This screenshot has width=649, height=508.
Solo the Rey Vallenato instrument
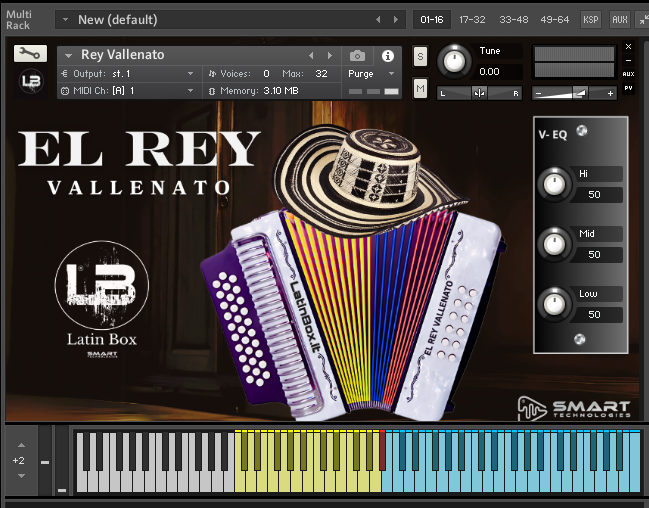click(420, 56)
